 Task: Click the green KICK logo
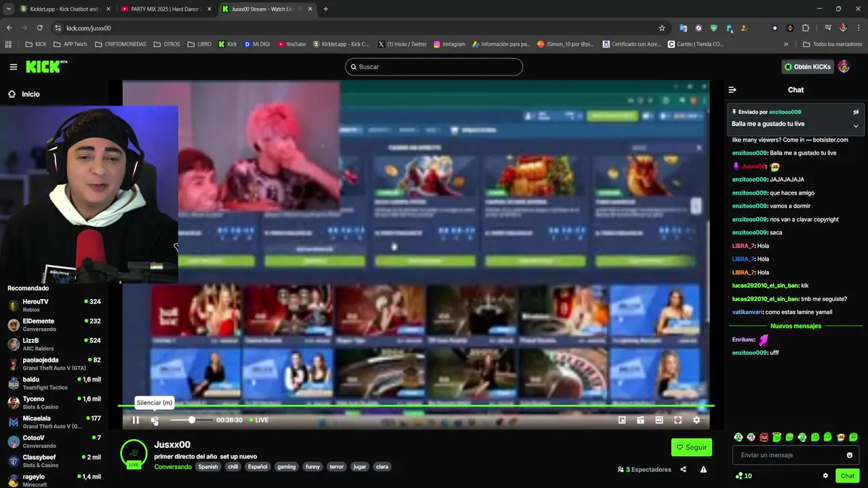(x=46, y=66)
